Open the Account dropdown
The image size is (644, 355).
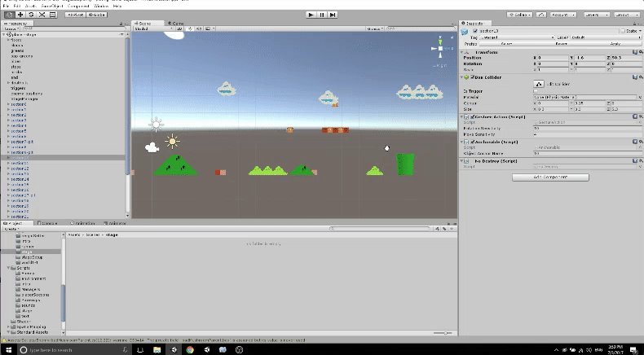pyautogui.click(x=562, y=15)
